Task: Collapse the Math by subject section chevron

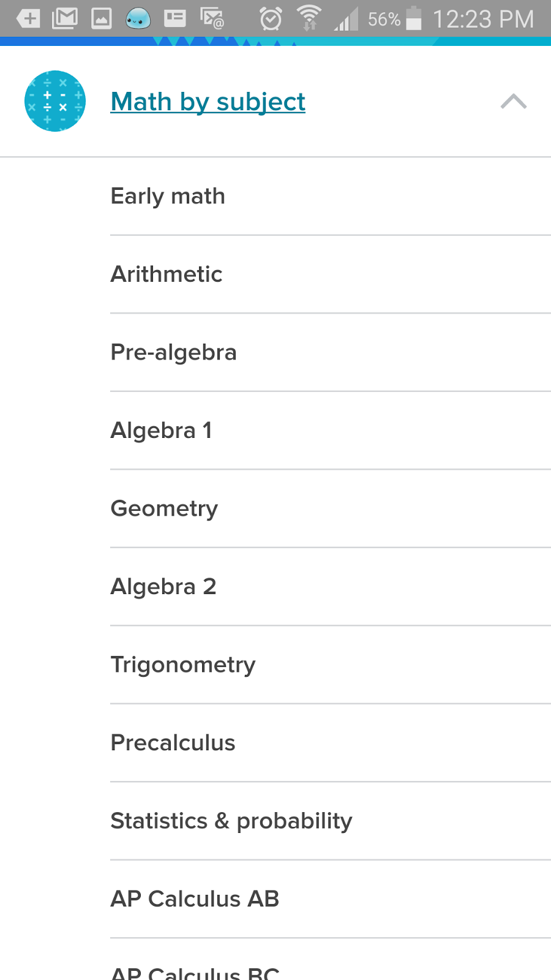Action: click(513, 101)
